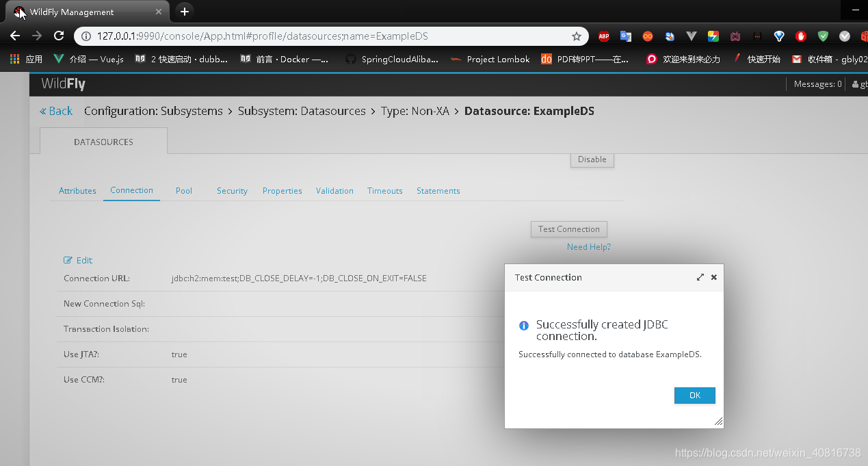Click the Disable datasource button
Screen dimensions: 868x466
[592, 159]
